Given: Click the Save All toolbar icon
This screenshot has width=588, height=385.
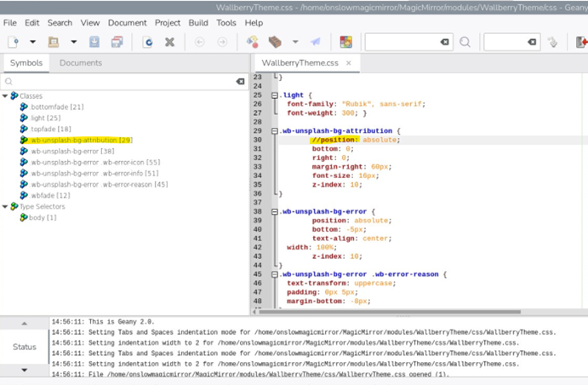Looking at the screenshot, I should (x=116, y=42).
